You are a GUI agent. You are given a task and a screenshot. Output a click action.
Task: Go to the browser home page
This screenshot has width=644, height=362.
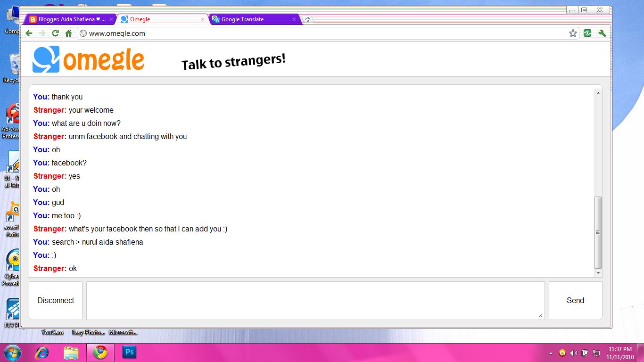pyautogui.click(x=68, y=33)
